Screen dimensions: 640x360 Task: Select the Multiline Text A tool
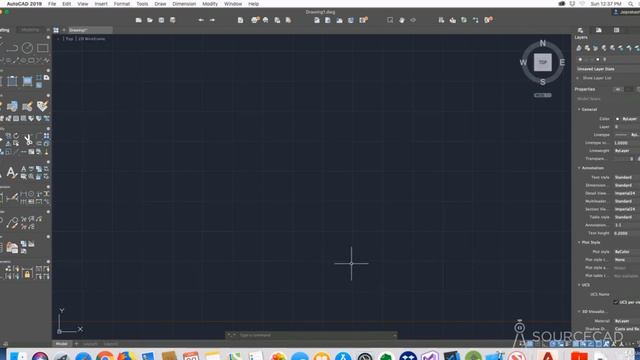[x=11, y=173]
